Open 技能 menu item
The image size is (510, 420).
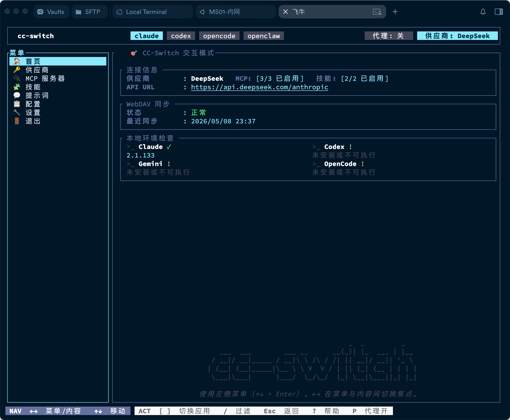pyautogui.click(x=58, y=87)
